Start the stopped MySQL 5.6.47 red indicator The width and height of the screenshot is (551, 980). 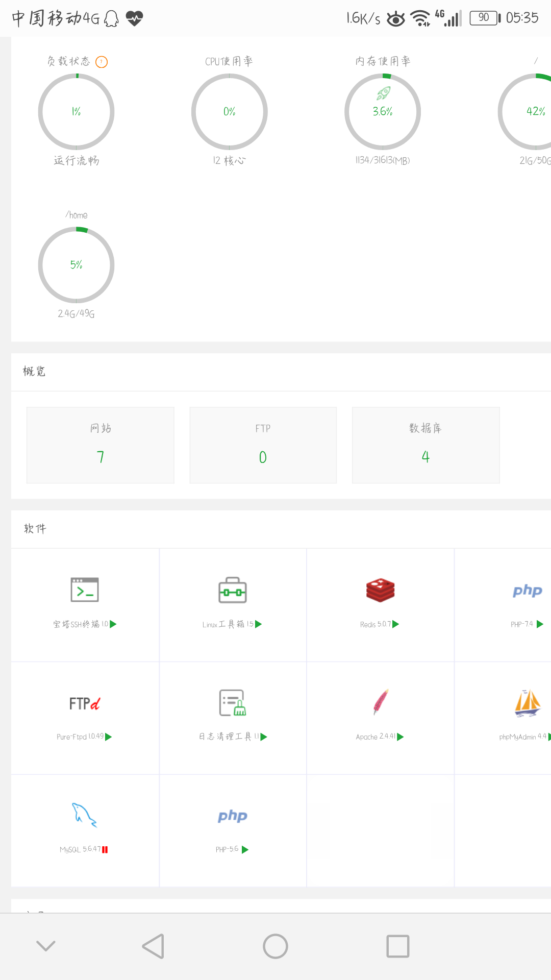click(105, 850)
